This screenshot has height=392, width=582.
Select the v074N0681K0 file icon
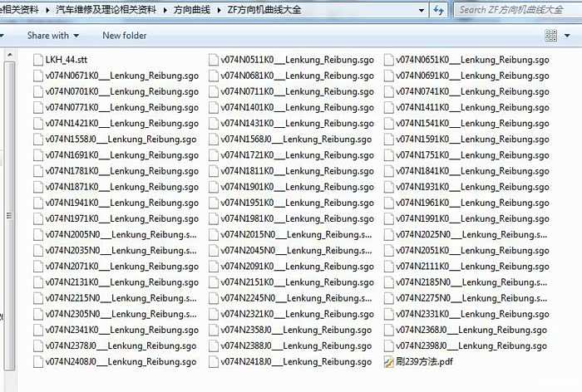[x=214, y=76]
